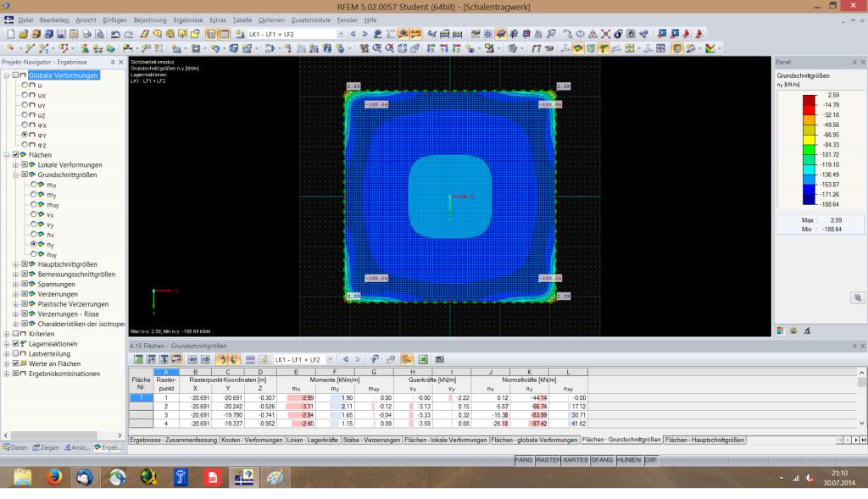Open the Datei menu
Image resolution: width=868 pixels, height=499 pixels.
click(x=25, y=20)
